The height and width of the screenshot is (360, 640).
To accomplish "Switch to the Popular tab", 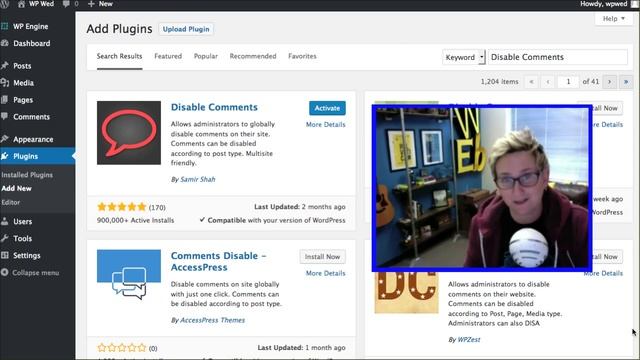I will click(x=206, y=56).
